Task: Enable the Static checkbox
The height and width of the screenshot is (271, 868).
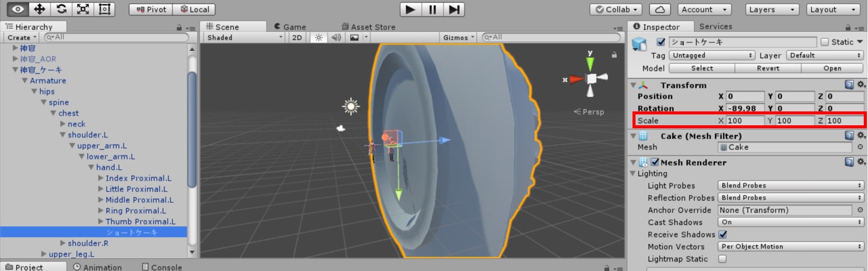Action: tap(825, 42)
